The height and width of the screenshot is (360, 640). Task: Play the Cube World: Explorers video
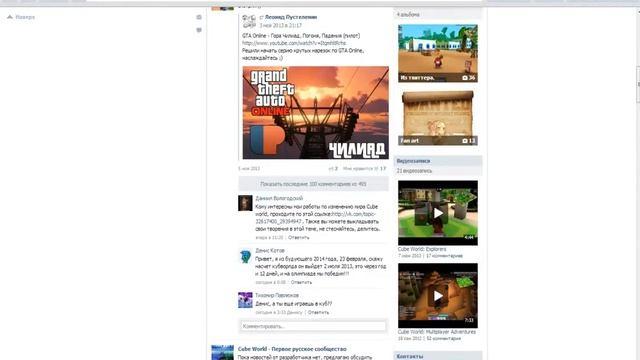click(x=438, y=213)
